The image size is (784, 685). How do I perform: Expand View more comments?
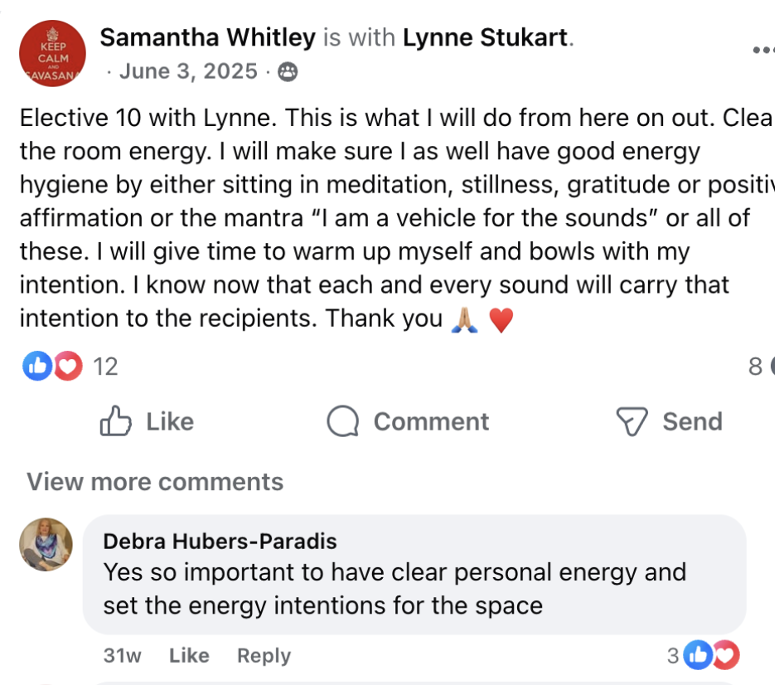155,482
